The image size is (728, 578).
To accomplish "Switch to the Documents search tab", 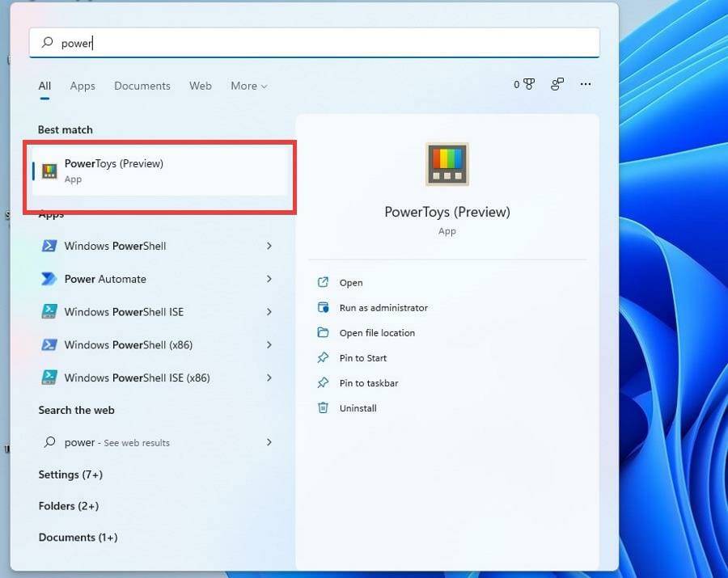I will click(142, 86).
